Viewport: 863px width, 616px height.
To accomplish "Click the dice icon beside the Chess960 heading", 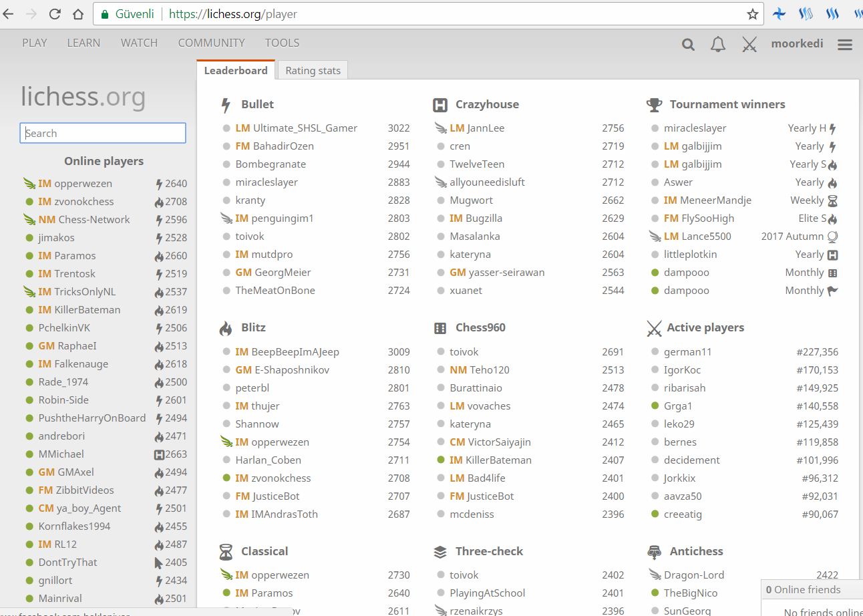I will point(440,328).
